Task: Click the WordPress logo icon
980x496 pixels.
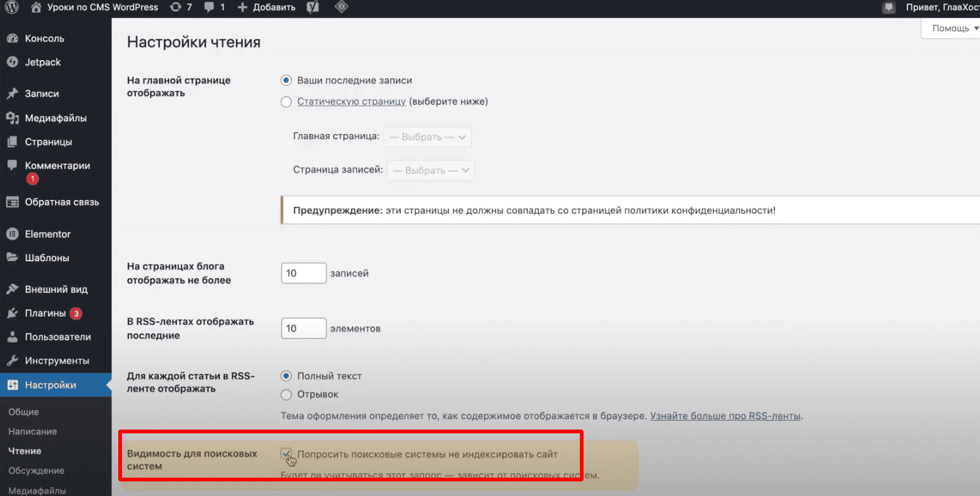Action: tap(12, 8)
